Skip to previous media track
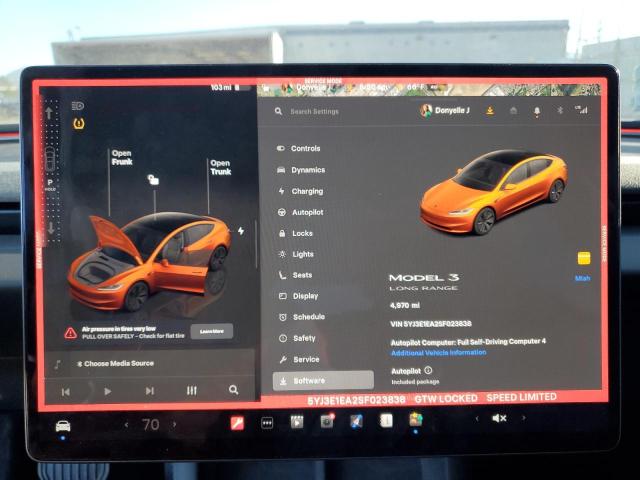 pyautogui.click(x=65, y=392)
